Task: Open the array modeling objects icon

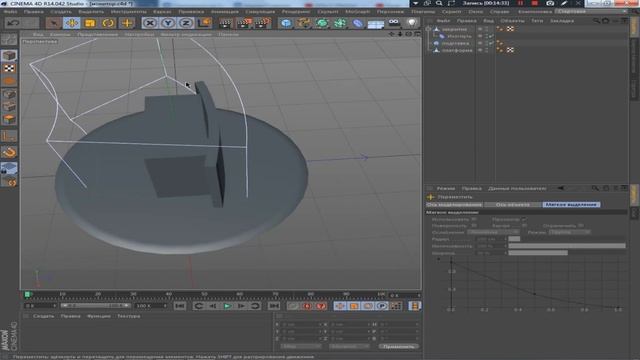Action: click(340, 23)
